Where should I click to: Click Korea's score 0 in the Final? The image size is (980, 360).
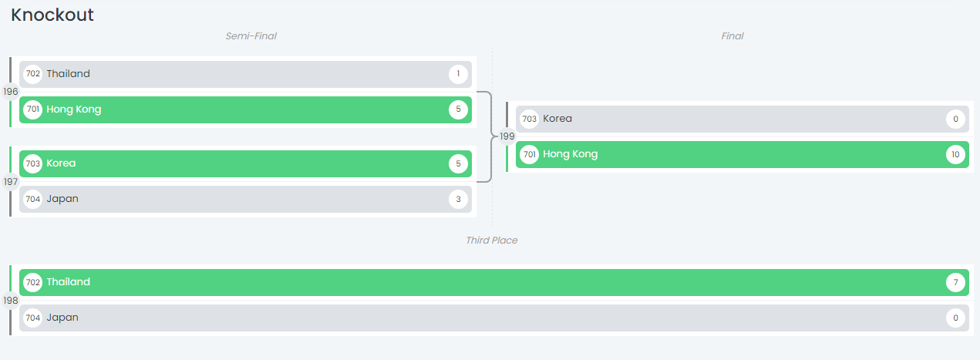955,119
